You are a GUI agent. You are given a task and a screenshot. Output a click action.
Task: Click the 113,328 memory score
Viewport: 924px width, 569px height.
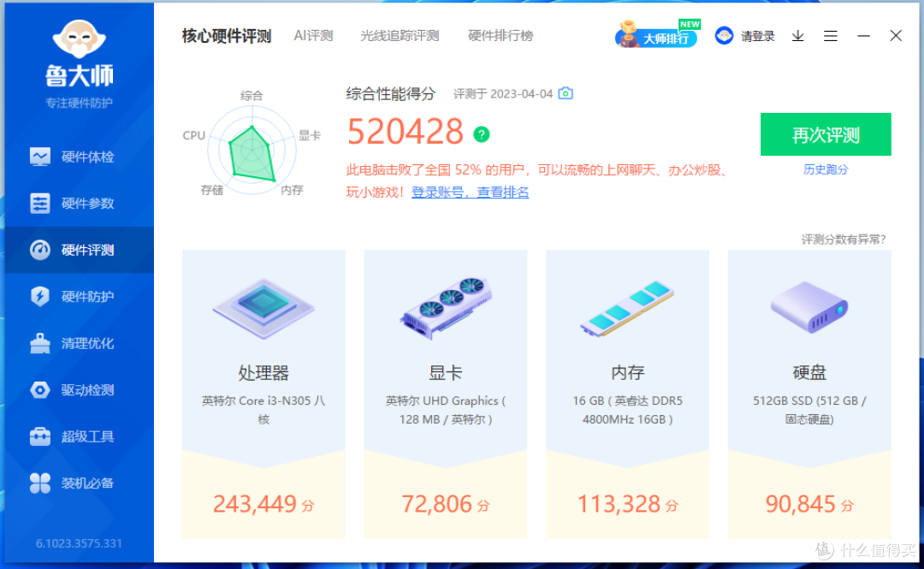[628, 504]
